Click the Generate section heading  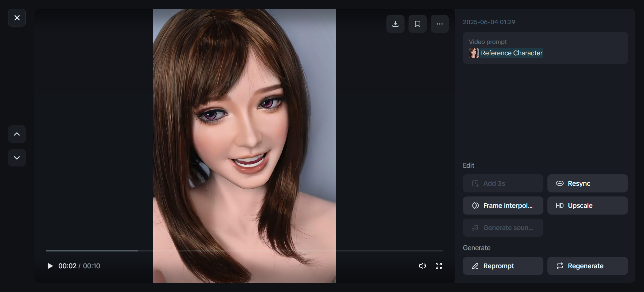point(477,248)
